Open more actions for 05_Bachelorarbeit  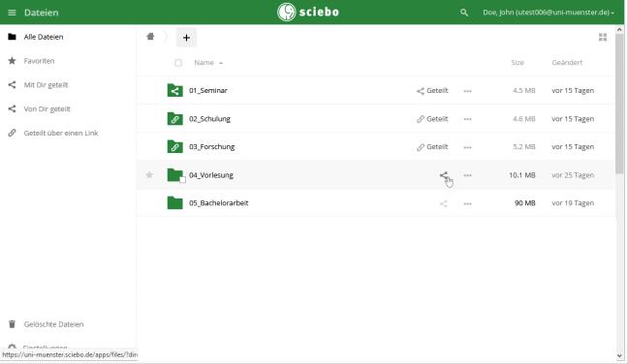tap(467, 203)
